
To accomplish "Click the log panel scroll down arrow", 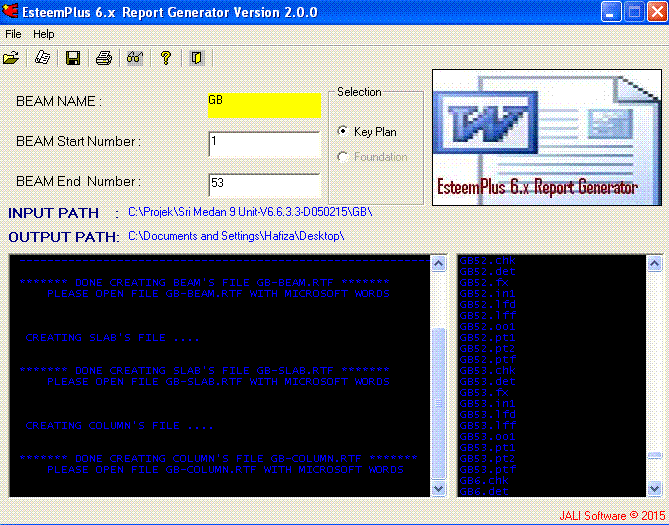I will (439, 488).
